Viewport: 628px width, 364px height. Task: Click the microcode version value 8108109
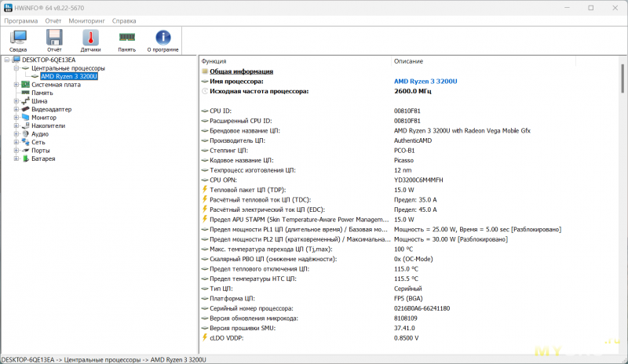[406, 318]
